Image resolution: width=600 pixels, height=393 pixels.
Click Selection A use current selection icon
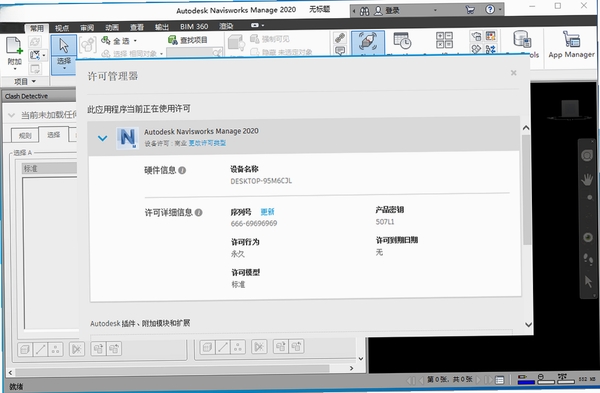[x=98, y=349]
